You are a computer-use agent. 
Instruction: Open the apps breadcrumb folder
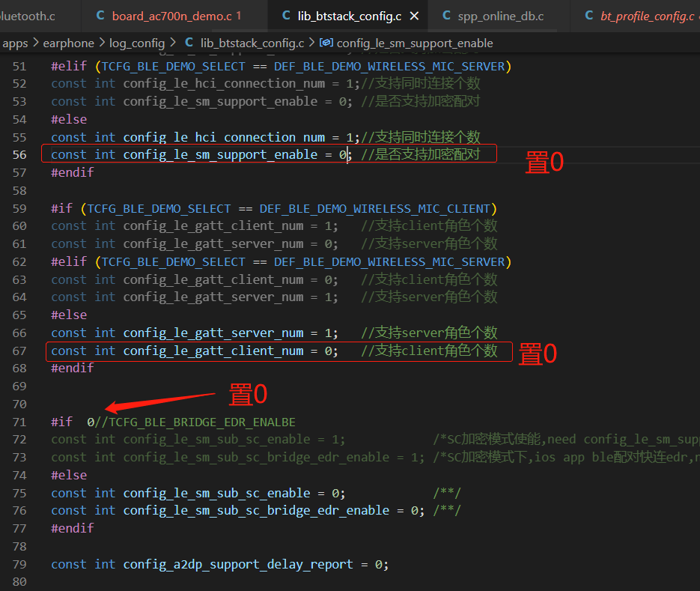click(x=15, y=43)
